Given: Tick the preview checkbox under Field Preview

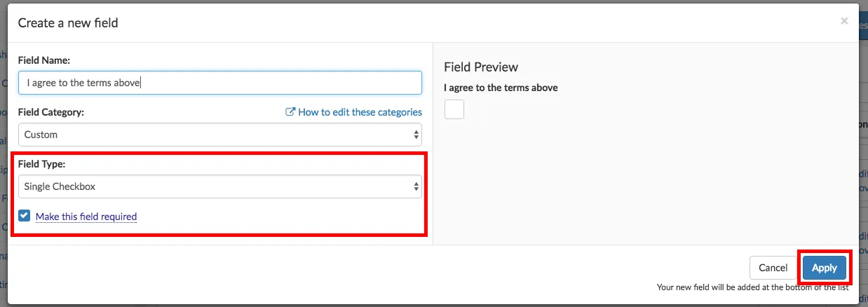Looking at the screenshot, I should [x=454, y=109].
